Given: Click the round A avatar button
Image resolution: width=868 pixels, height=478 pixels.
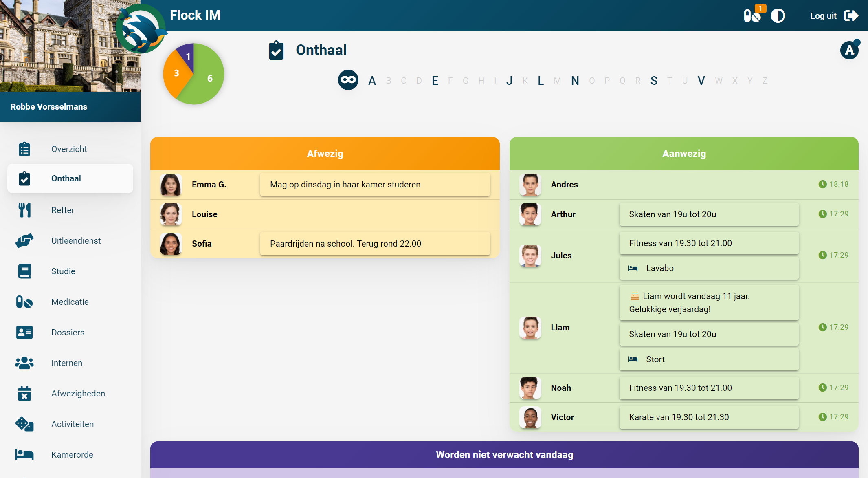Looking at the screenshot, I should coord(849,50).
